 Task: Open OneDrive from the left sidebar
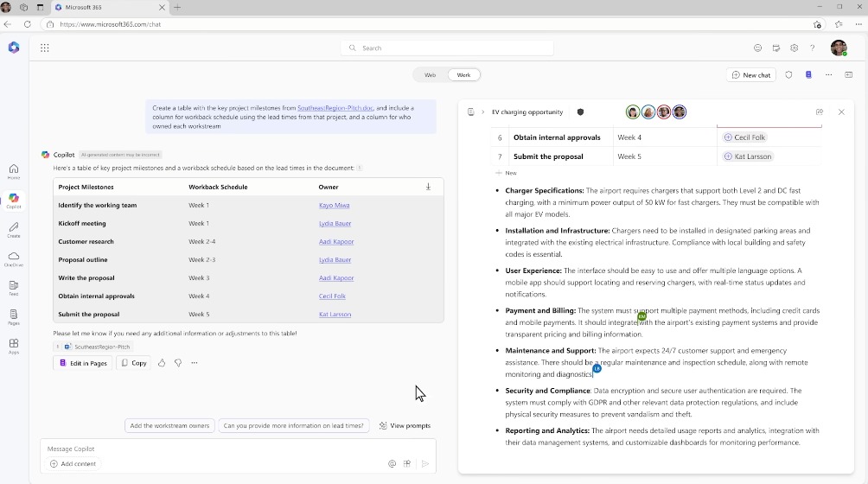click(x=14, y=258)
